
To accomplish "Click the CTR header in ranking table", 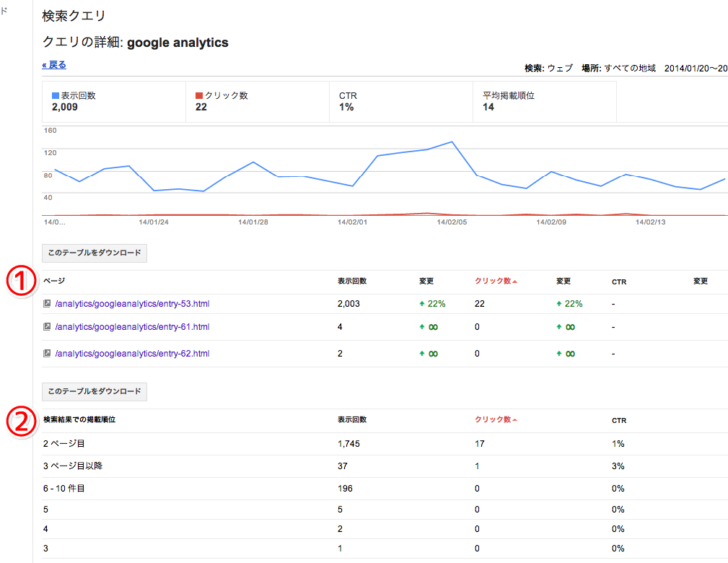I will 619,420.
